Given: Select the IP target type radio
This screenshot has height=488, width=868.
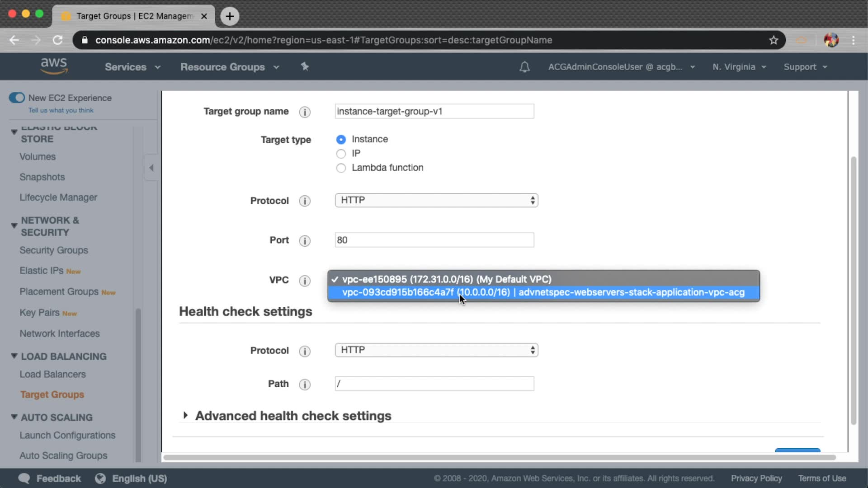Looking at the screenshot, I should [x=341, y=154].
